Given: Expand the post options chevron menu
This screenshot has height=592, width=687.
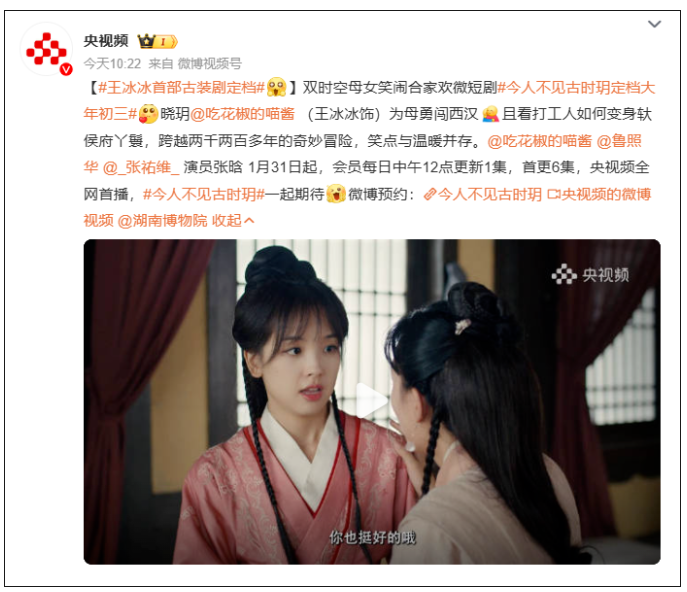Looking at the screenshot, I should pyautogui.click(x=654, y=24).
